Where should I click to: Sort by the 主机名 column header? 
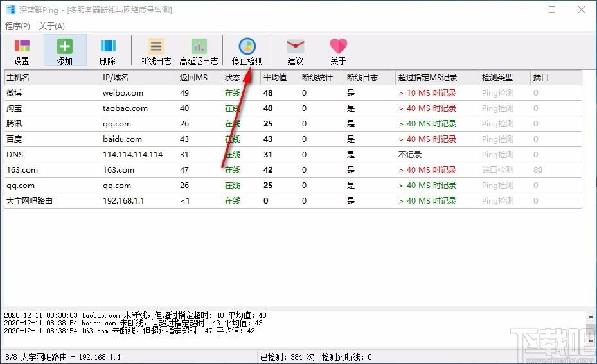pos(52,78)
